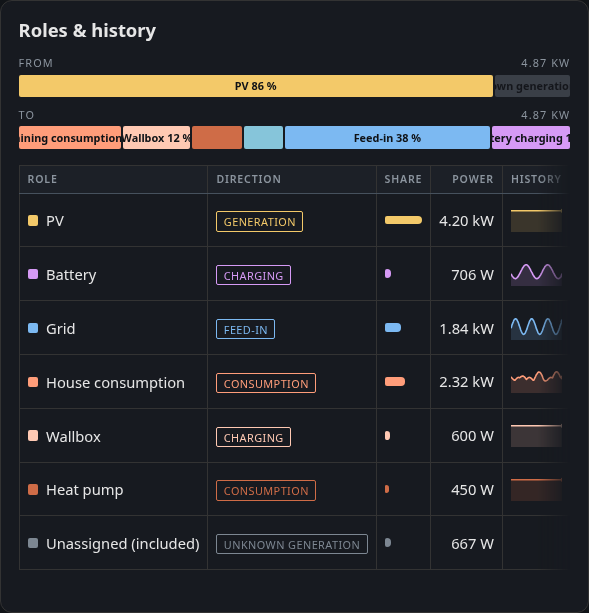Viewport: 589px width, 613px height.
Task: Click the 600 W power value
Action: [473, 436]
